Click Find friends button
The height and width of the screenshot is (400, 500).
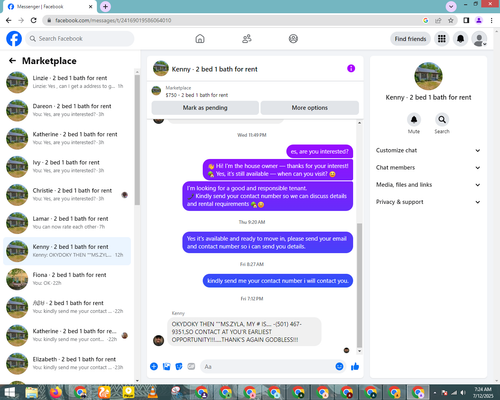[x=410, y=39]
